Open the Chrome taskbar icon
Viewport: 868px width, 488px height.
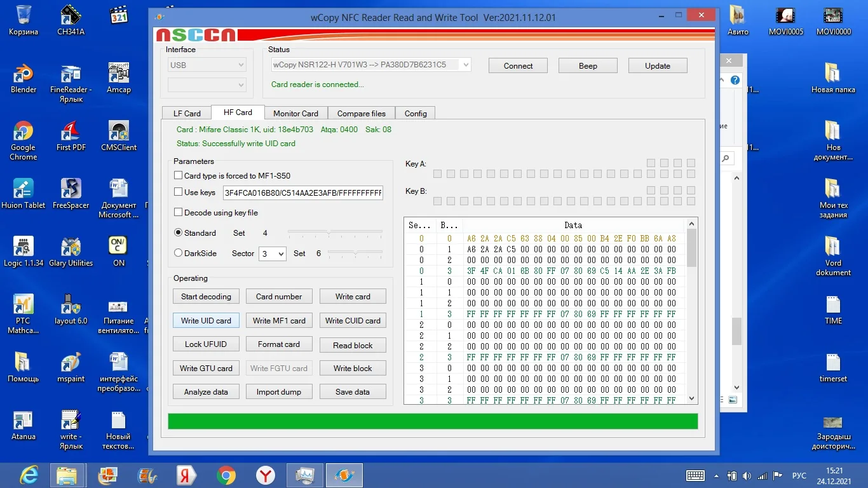click(226, 475)
